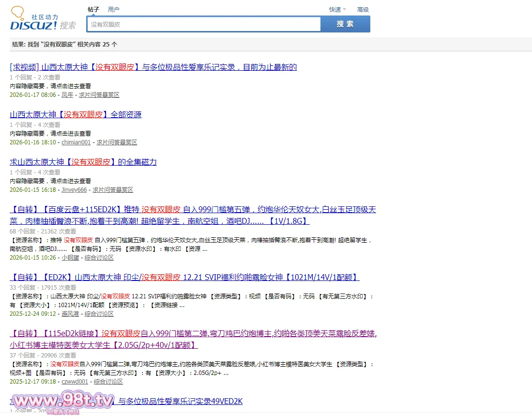
Task: Switch to the 用户 search tab
Action: (114, 9)
